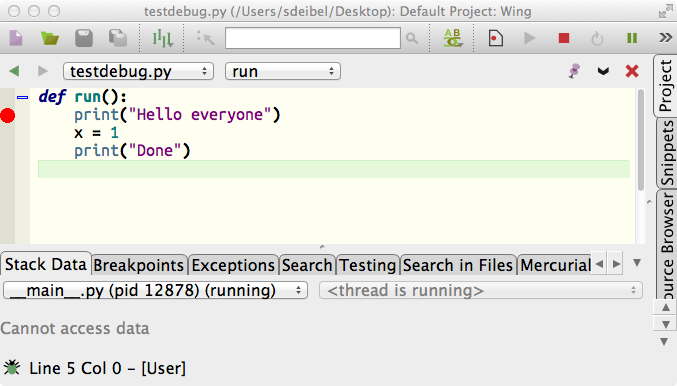Create a new file with the toolbar icon

[x=16, y=38]
